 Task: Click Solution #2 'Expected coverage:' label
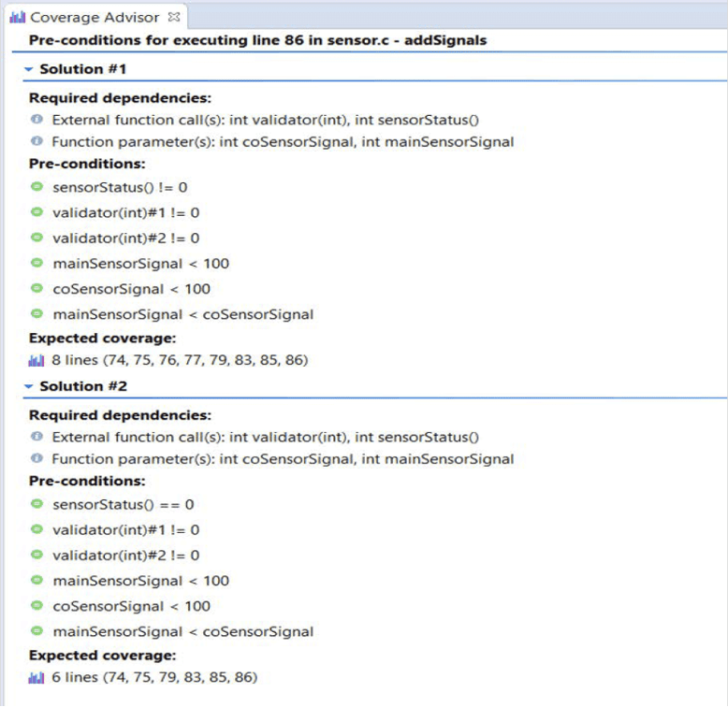[103, 656]
